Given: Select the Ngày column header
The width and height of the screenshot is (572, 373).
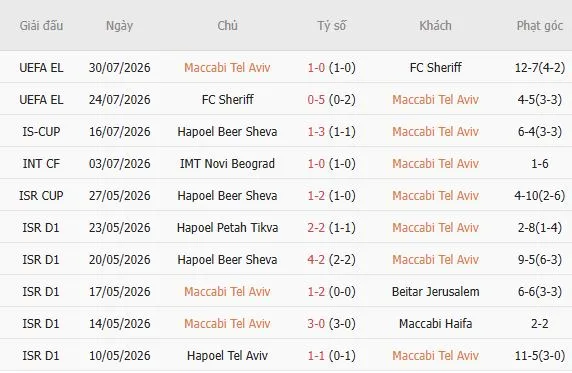Looking at the screenshot, I should (x=119, y=26).
